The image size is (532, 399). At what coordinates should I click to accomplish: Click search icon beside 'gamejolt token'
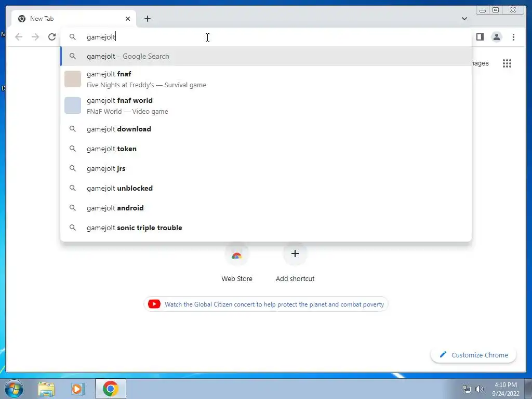[x=73, y=149]
